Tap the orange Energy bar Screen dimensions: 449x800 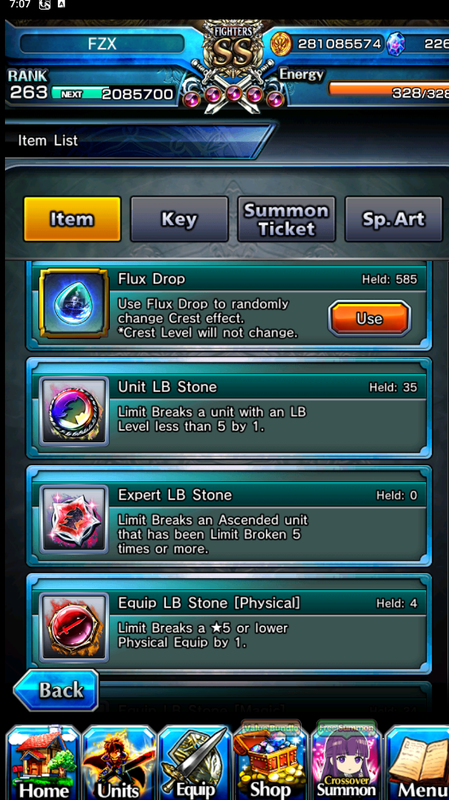click(389, 89)
